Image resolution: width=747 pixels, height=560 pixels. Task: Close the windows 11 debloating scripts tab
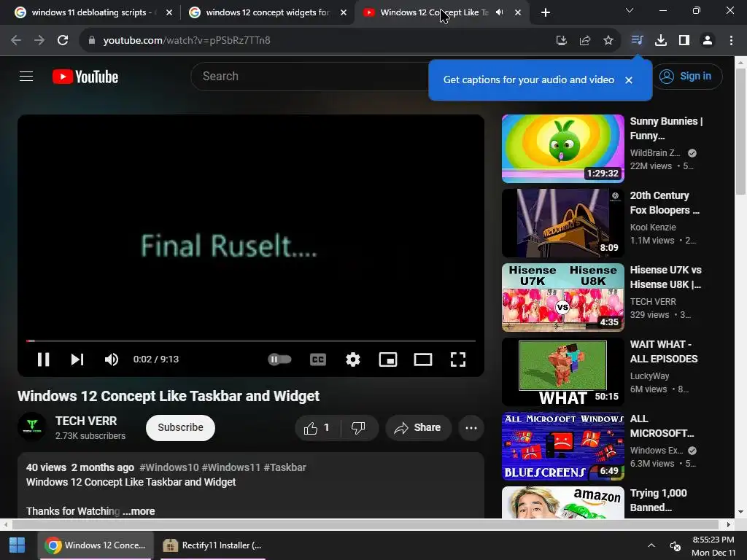pyautogui.click(x=169, y=13)
